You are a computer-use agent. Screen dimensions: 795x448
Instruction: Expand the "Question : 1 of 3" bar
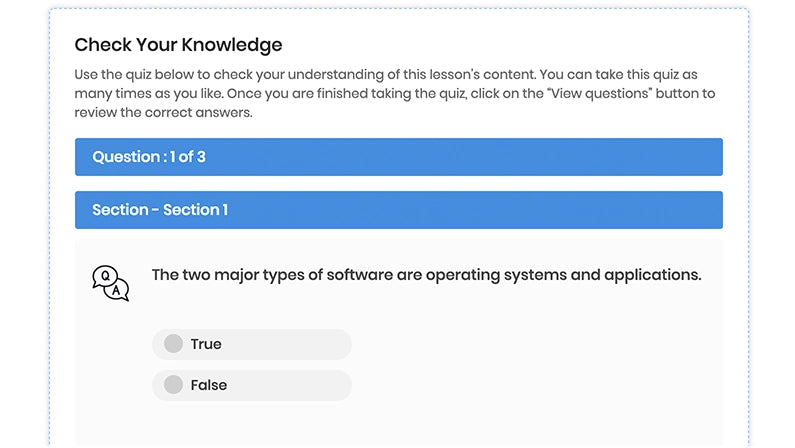tap(398, 157)
